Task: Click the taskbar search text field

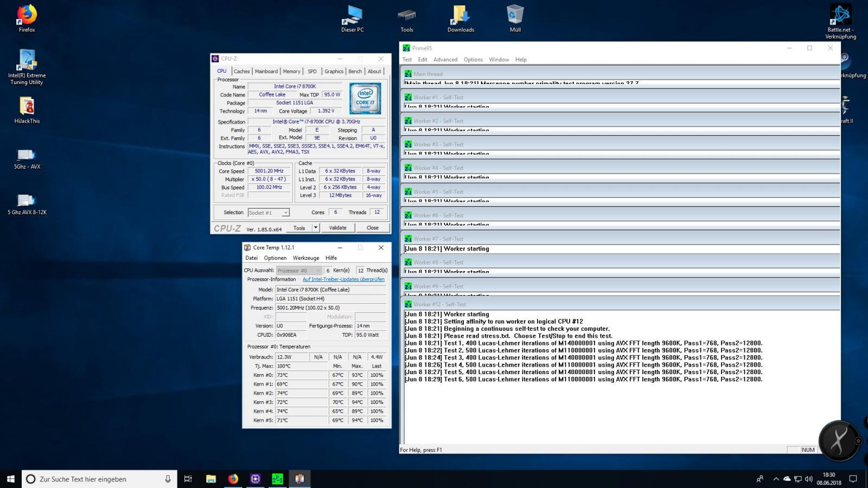Action: 99,479
